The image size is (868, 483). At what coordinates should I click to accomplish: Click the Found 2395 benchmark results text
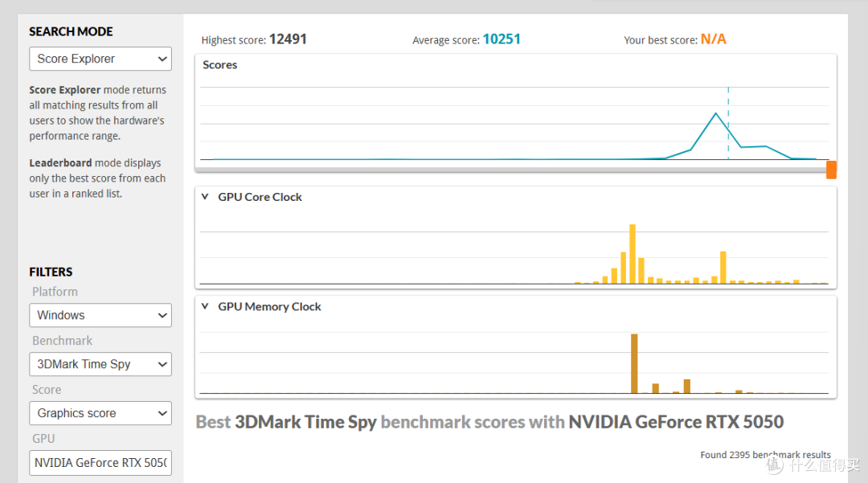click(x=766, y=455)
